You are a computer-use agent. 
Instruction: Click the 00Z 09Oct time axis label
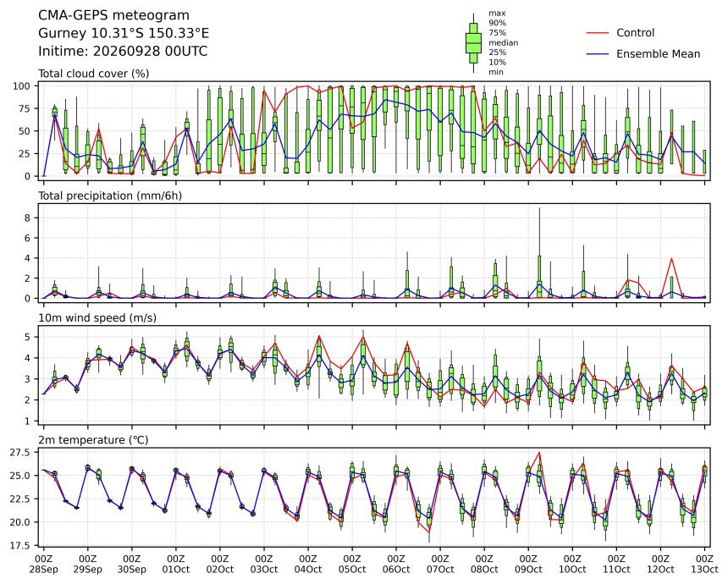(x=528, y=564)
